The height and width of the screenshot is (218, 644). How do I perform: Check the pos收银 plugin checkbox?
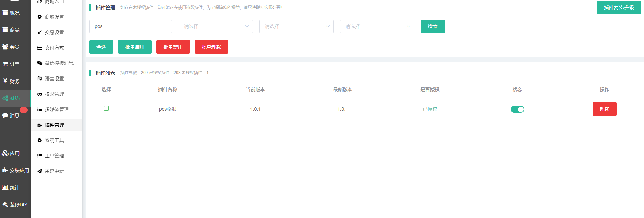click(106, 108)
